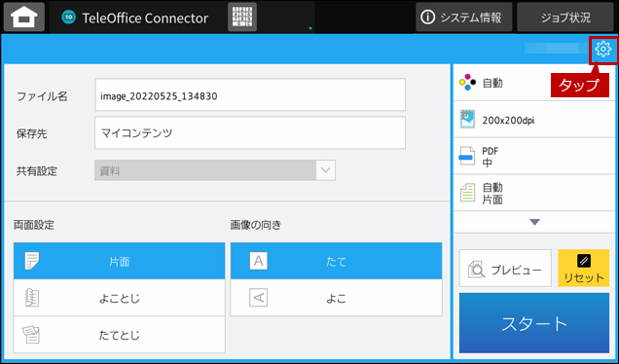Image resolution: width=619 pixels, height=364 pixels.
Task: Tap the settings gear icon
Action: click(603, 50)
